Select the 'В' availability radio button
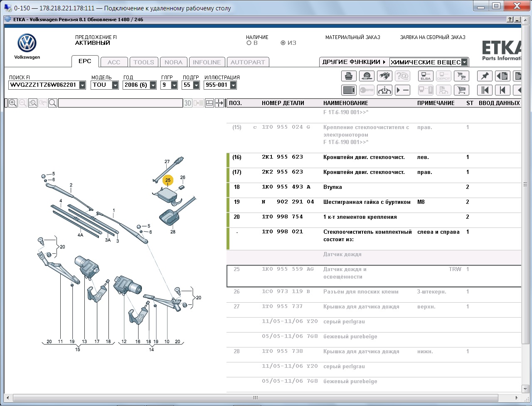Screen dimensions: 532x406 click(x=249, y=43)
